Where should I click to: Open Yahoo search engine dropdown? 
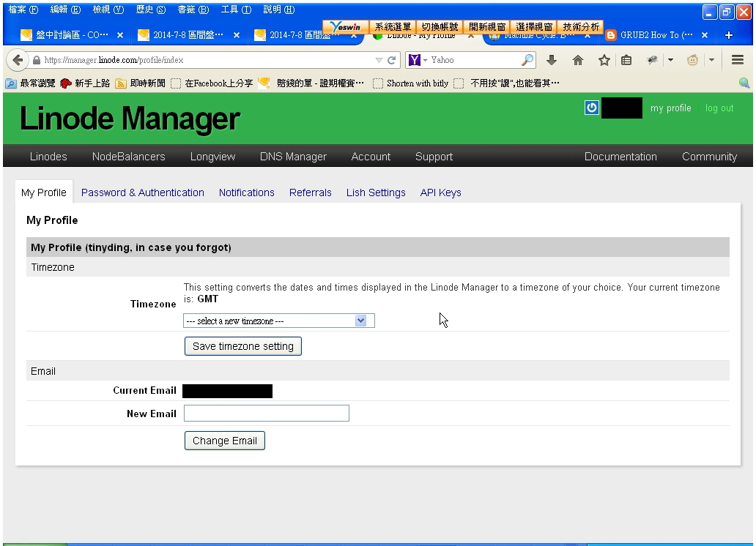tap(425, 60)
